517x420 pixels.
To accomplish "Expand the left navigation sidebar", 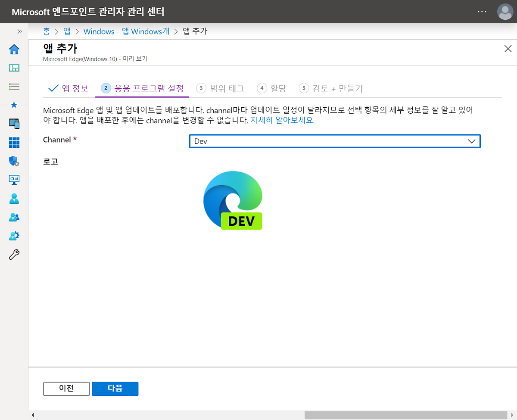I will coord(19,31).
